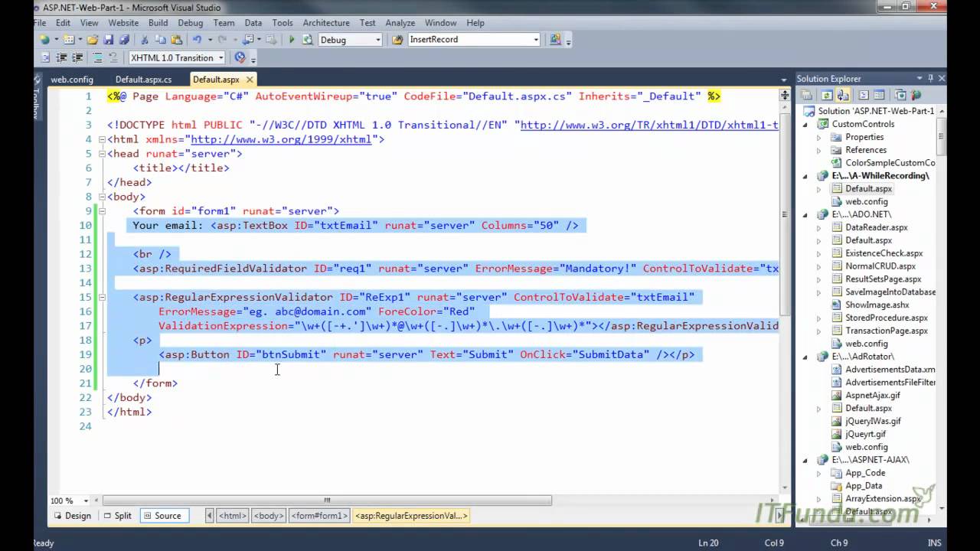Screen dimensions: 980x551
Task: Click the editor split-window handle above scrollbar
Action: [785, 94]
